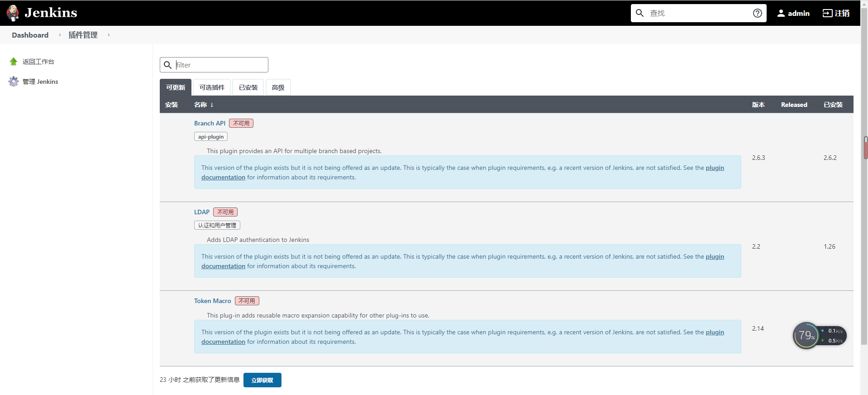Focus the plugin filter input field
The image size is (868, 395).
214,65
